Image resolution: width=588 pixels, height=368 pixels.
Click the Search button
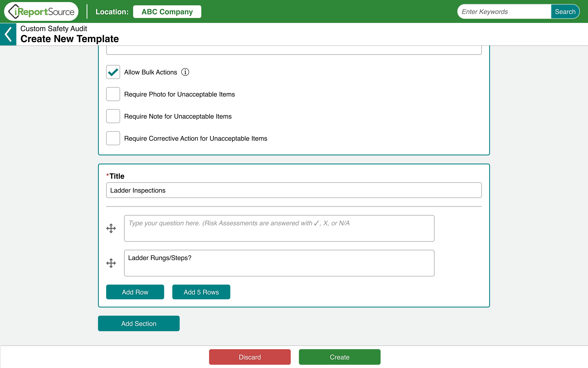click(565, 11)
